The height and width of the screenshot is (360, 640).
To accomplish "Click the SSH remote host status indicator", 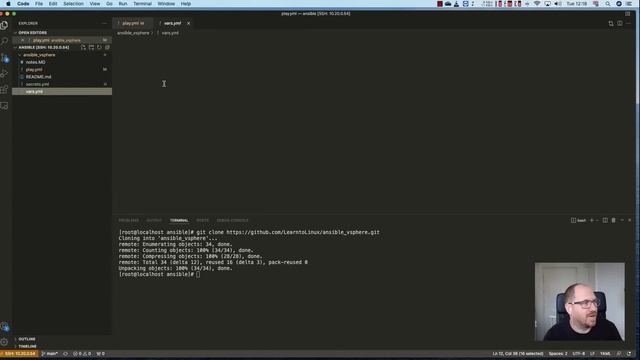I will click(x=19, y=354).
